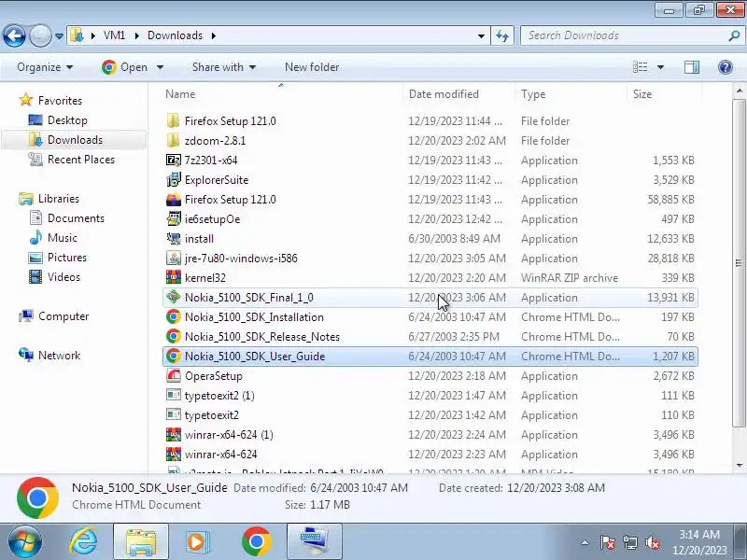The width and height of the screenshot is (747, 560).
Task: Select the winrar-x64-624 file name
Action: pyautogui.click(x=221, y=454)
